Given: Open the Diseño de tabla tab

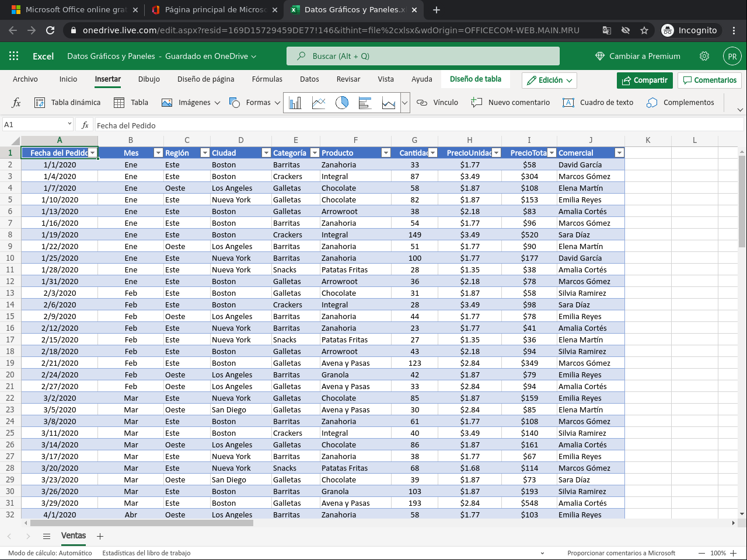Looking at the screenshot, I should (475, 79).
